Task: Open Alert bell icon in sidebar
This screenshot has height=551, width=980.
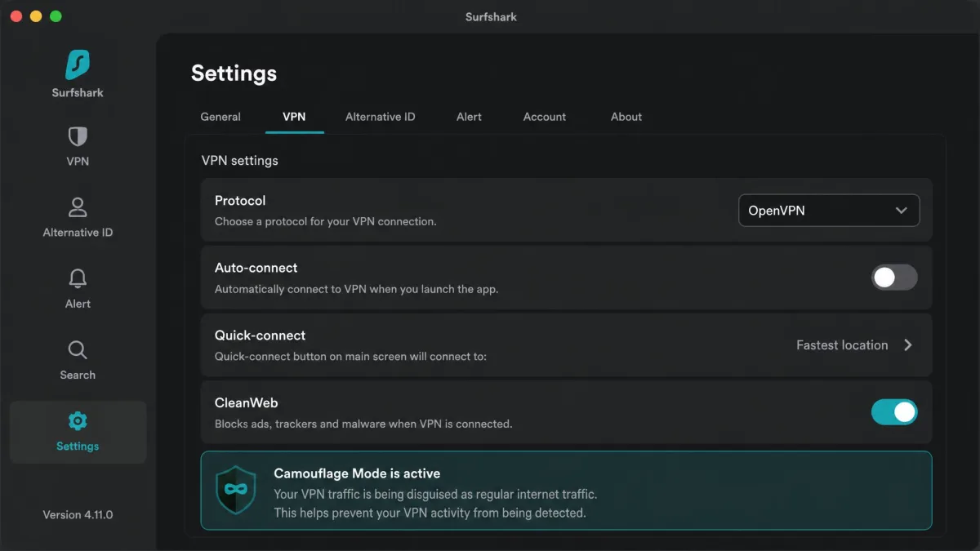Action: click(78, 278)
